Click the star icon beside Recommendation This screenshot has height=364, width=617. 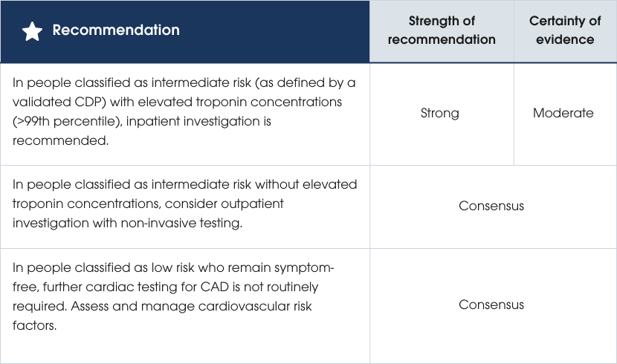pyautogui.click(x=32, y=31)
